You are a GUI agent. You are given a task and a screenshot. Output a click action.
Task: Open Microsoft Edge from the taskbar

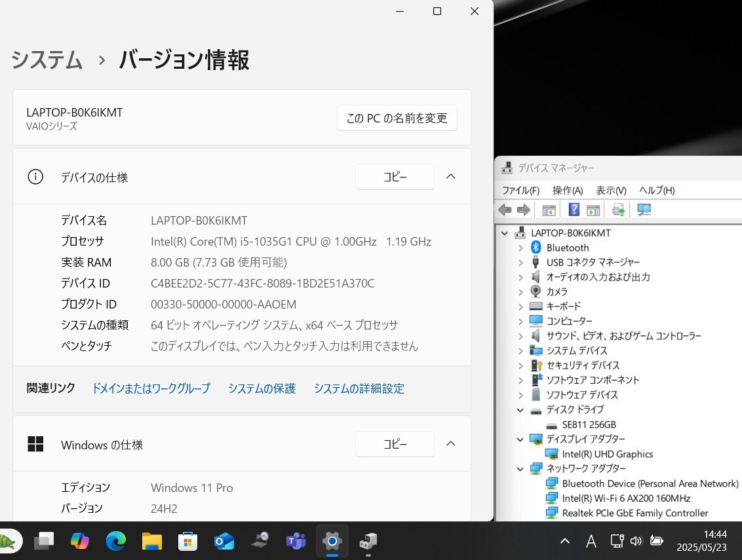coord(116,541)
